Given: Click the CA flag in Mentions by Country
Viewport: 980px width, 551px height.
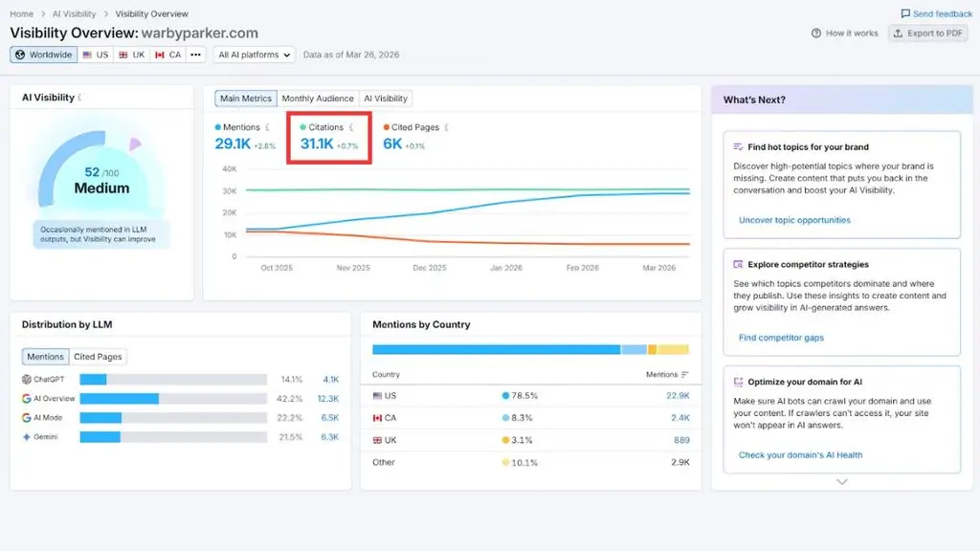Looking at the screenshot, I should coord(377,418).
